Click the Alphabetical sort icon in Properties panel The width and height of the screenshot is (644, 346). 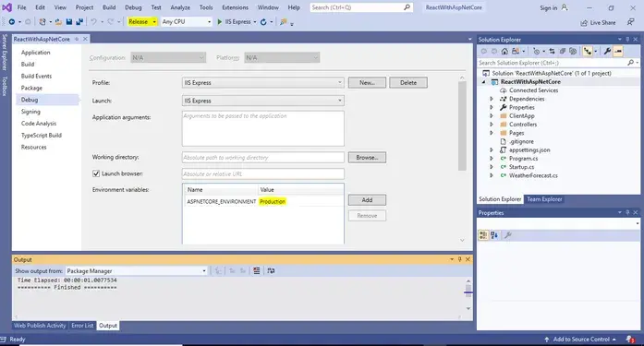tap(494, 235)
